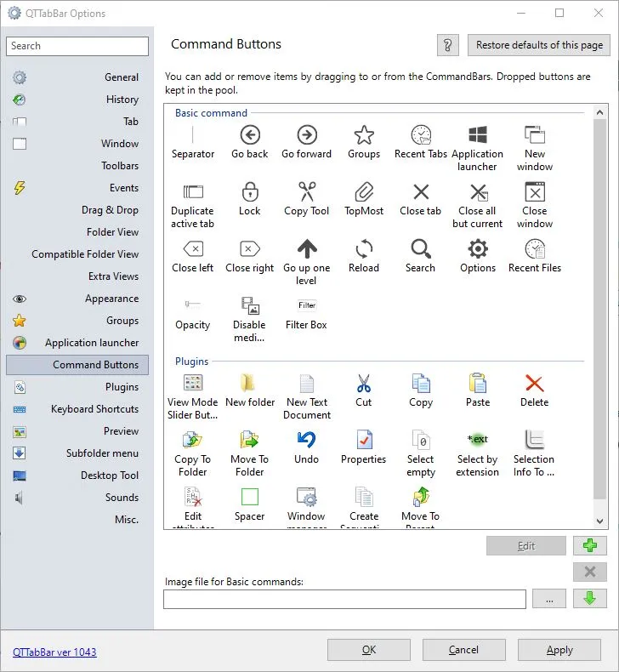Select the Recent Tabs clock icon
This screenshot has height=672, width=619.
[x=421, y=135]
